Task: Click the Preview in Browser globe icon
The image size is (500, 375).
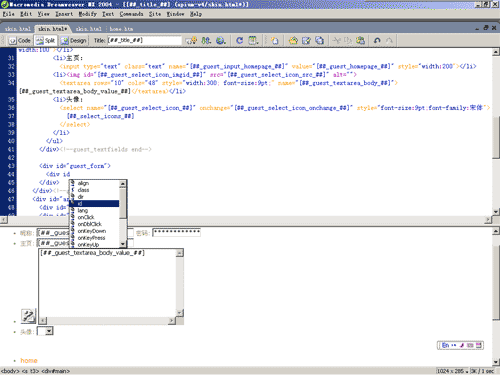Action: pyautogui.click(x=221, y=41)
